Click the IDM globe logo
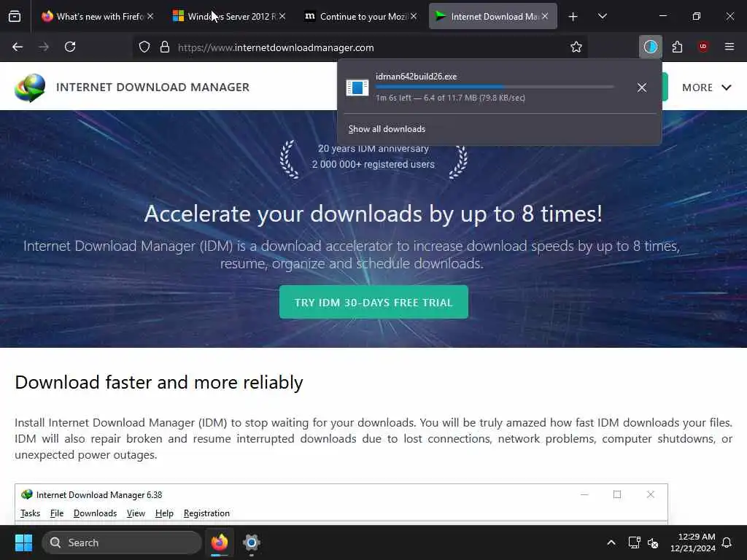 (x=29, y=87)
